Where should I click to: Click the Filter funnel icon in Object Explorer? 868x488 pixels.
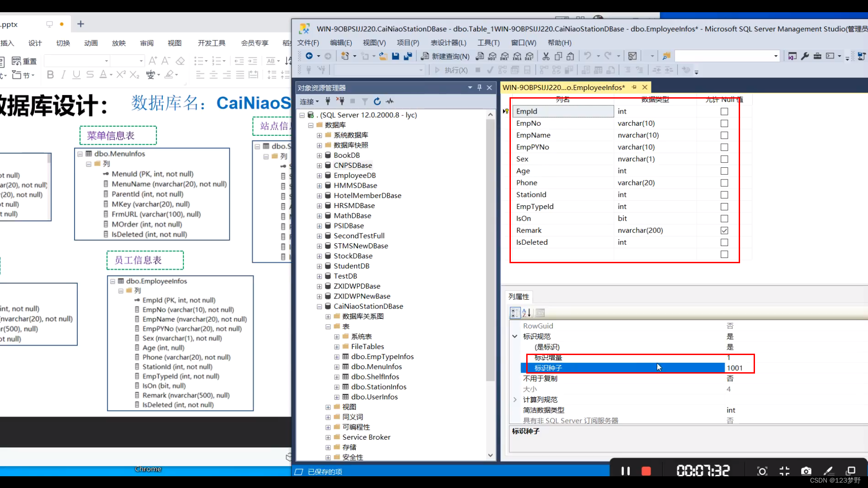click(x=365, y=101)
